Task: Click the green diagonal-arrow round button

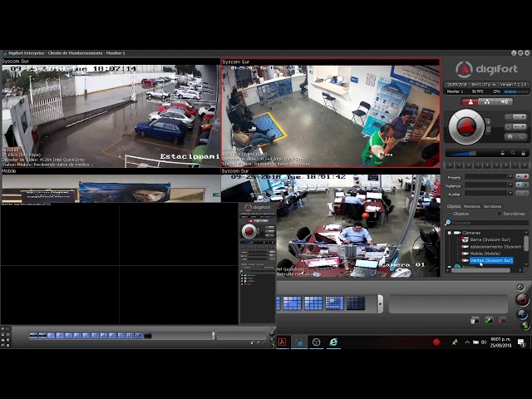Action: click(525, 326)
